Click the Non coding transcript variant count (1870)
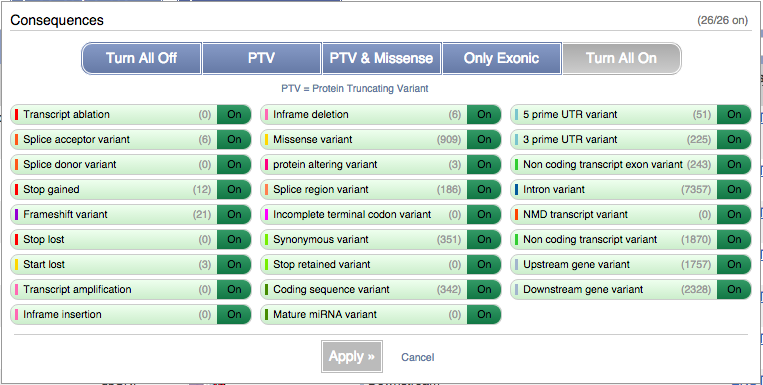This screenshot has height=385, width=763. point(696,239)
